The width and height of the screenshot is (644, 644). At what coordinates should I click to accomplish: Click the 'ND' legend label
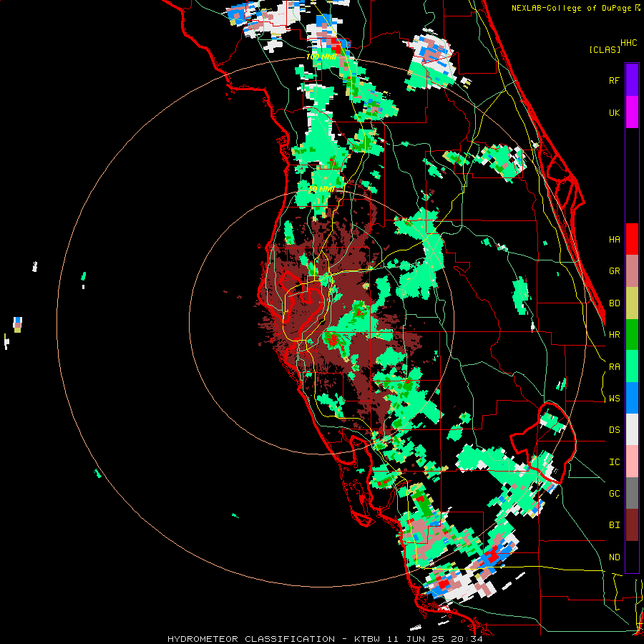point(614,557)
